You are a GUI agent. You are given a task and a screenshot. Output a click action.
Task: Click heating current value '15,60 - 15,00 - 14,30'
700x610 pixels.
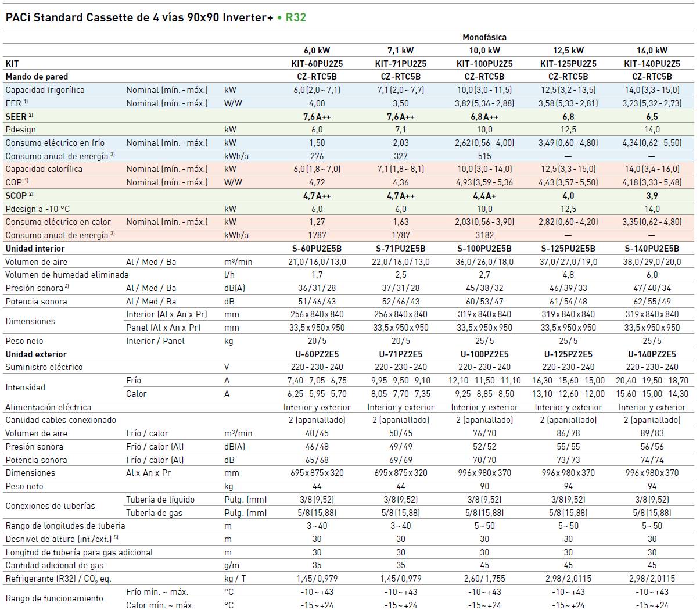652,394
